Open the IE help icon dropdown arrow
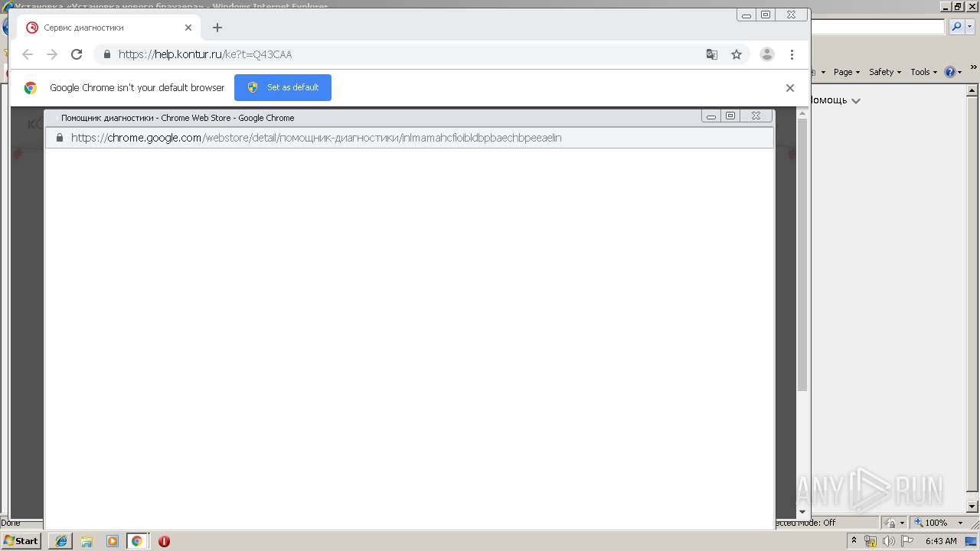This screenshot has height=551, width=980. pos(960,72)
